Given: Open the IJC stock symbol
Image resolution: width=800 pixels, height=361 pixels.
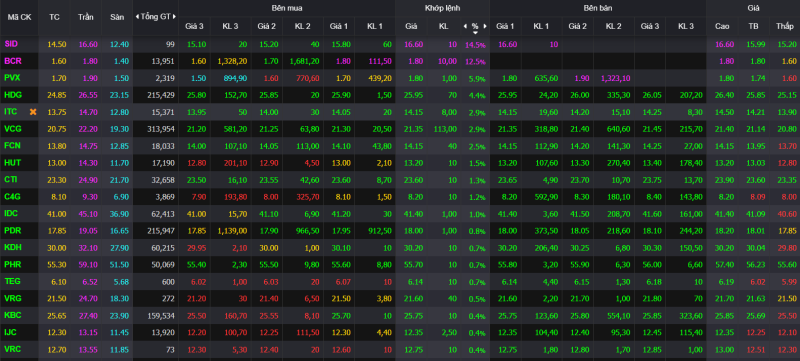Looking at the screenshot, I should (11, 332).
